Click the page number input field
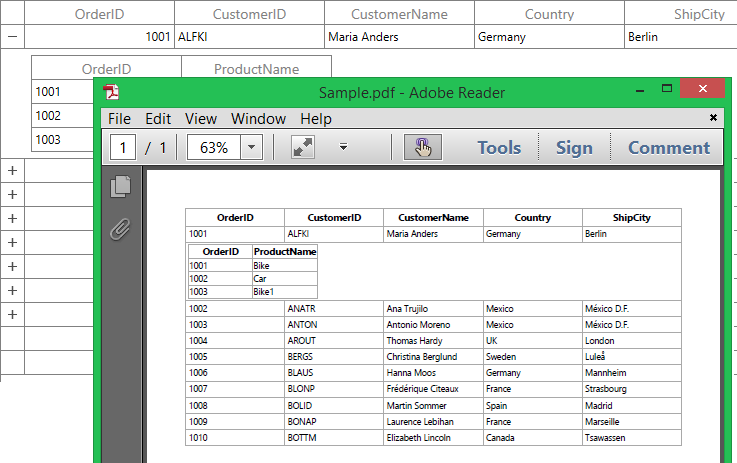This screenshot has width=737, height=463. pos(124,147)
